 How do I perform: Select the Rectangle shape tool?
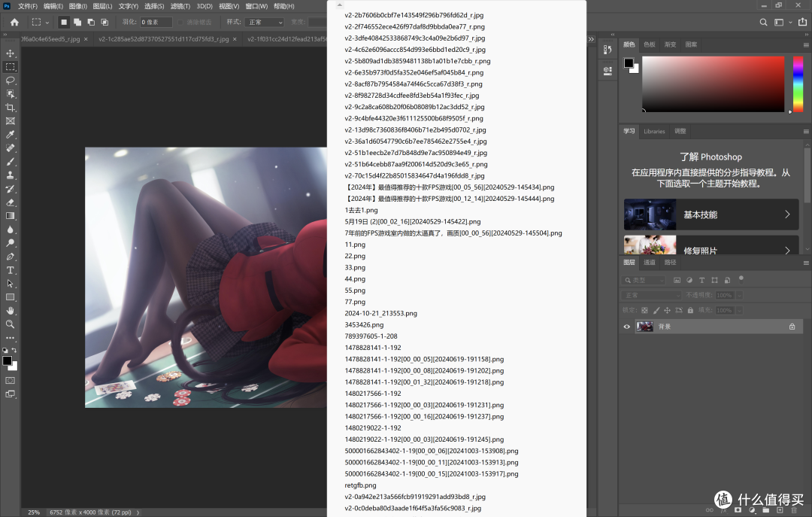tap(11, 297)
